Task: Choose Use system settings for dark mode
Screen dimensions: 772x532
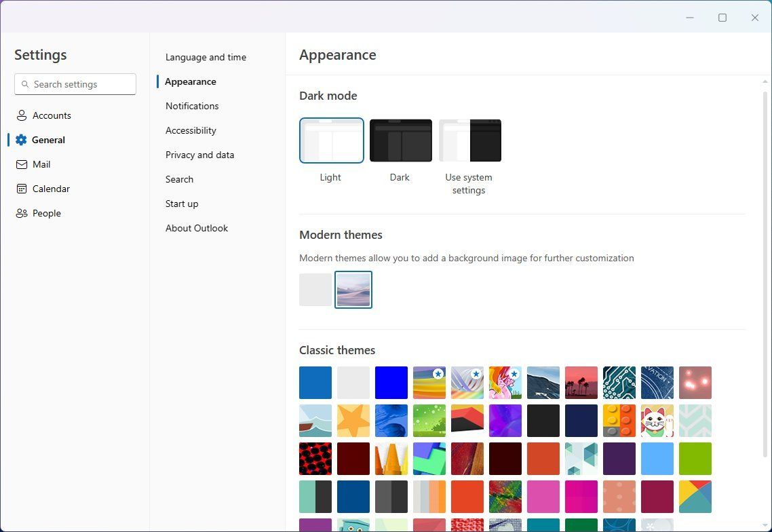Action: point(469,140)
